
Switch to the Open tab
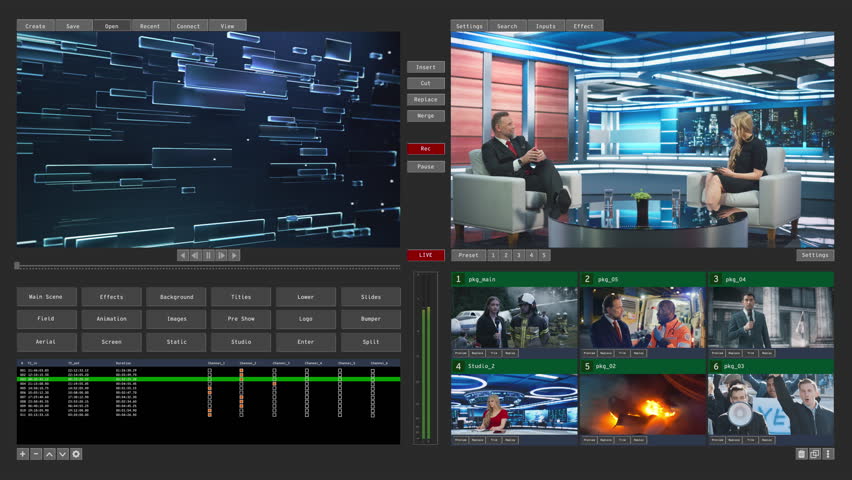pos(111,26)
